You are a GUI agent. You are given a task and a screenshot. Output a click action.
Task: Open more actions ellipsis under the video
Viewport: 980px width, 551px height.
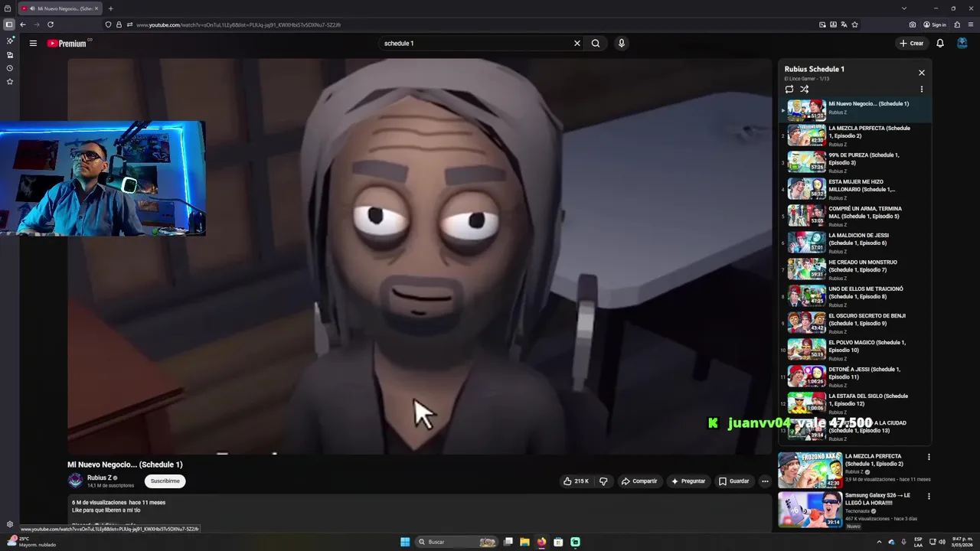tap(765, 481)
